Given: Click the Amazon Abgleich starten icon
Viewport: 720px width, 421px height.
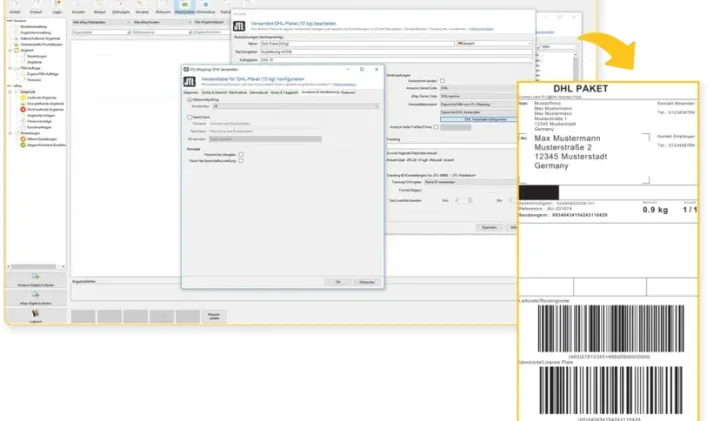Looking at the screenshot, I should 35,276.
